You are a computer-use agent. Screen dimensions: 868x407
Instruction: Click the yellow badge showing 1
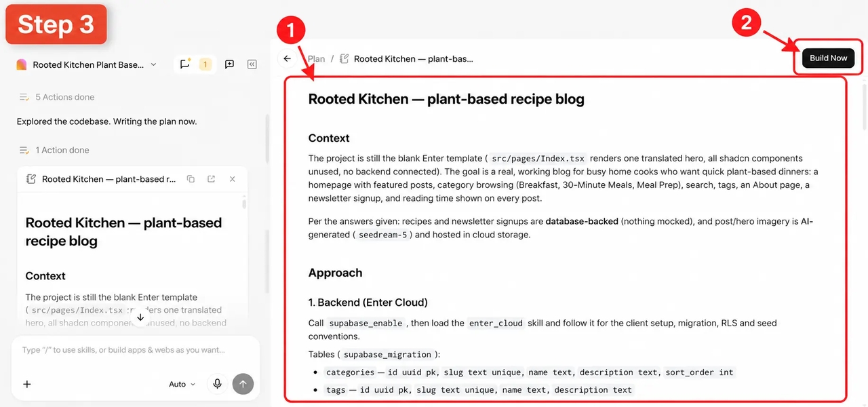205,64
